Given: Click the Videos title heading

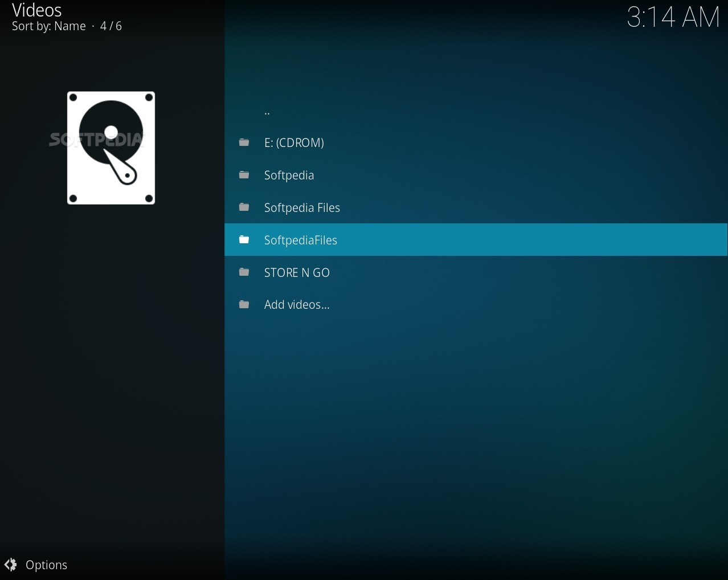Looking at the screenshot, I should 37,10.
